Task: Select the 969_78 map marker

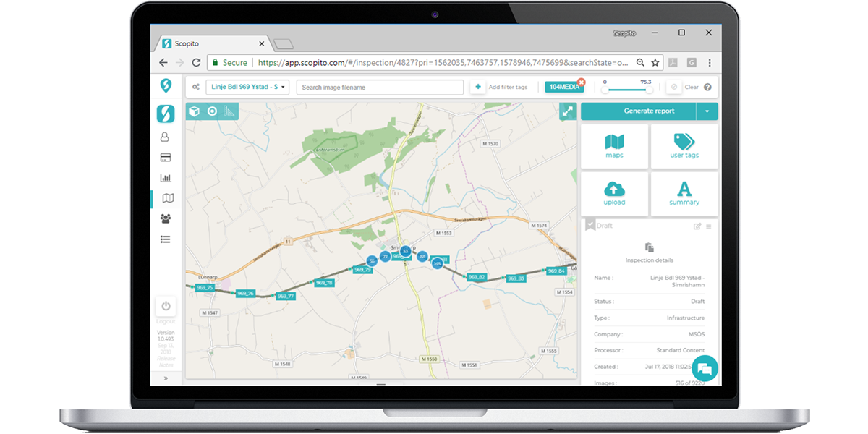Action: point(324,283)
